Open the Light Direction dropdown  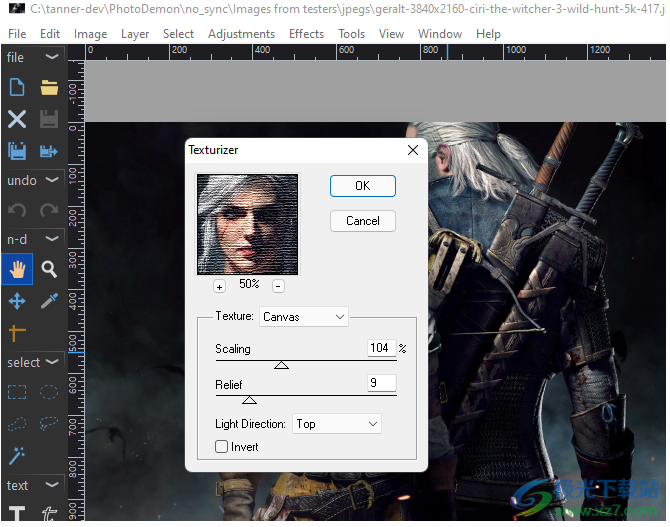coord(337,424)
